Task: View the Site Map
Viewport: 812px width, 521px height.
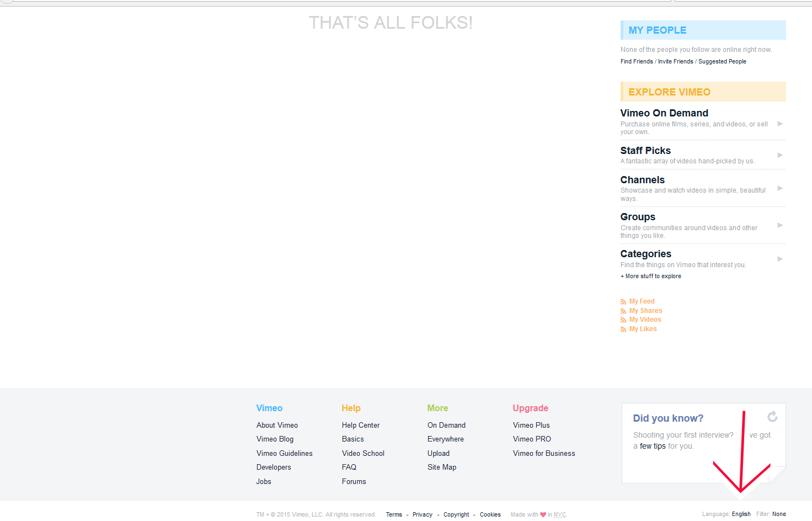Action: pyautogui.click(x=442, y=467)
